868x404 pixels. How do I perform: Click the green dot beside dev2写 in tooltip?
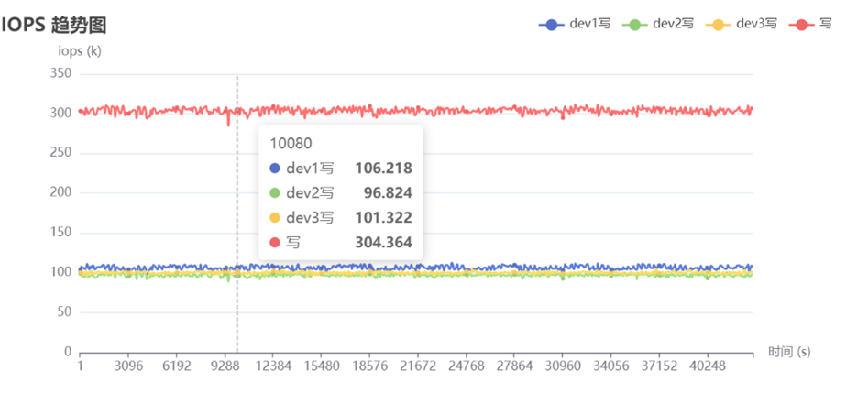click(275, 193)
